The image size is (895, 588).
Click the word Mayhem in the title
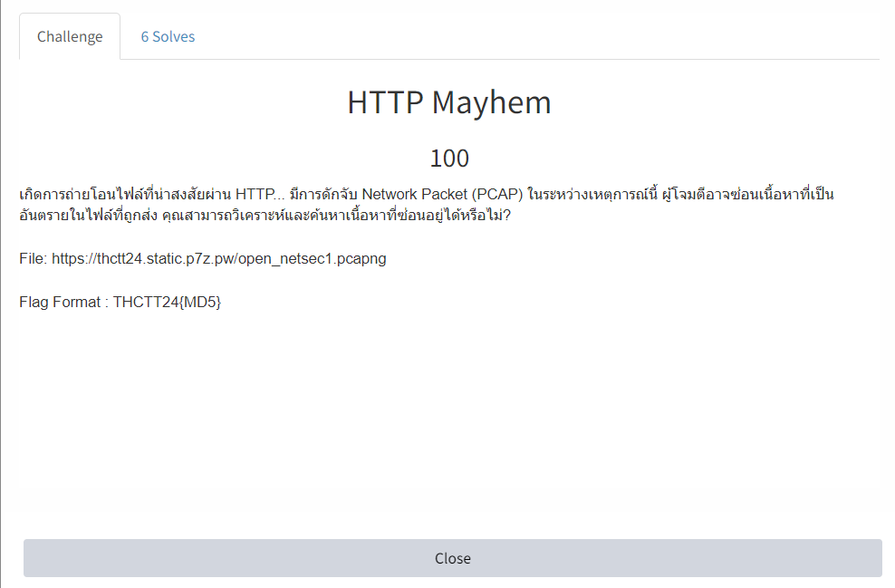pyautogui.click(x=492, y=102)
